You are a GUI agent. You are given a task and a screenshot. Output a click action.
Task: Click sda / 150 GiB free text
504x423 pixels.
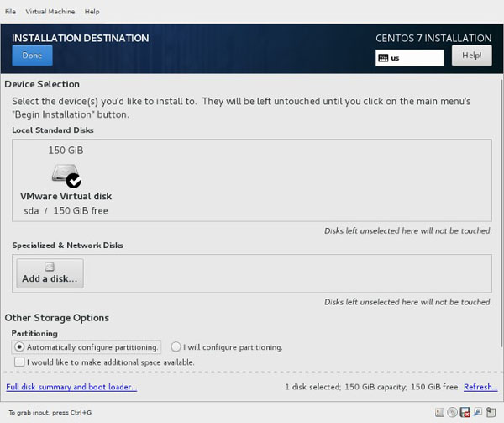66,211
